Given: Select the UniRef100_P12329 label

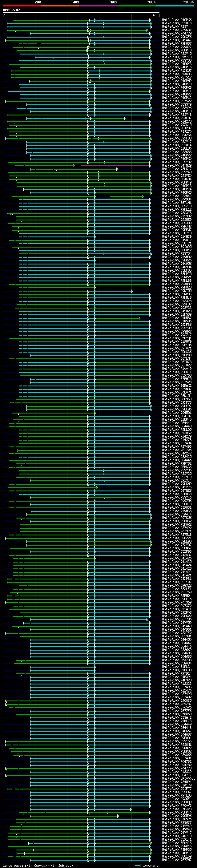Looking at the screenshot, I should [x=177, y=772].
